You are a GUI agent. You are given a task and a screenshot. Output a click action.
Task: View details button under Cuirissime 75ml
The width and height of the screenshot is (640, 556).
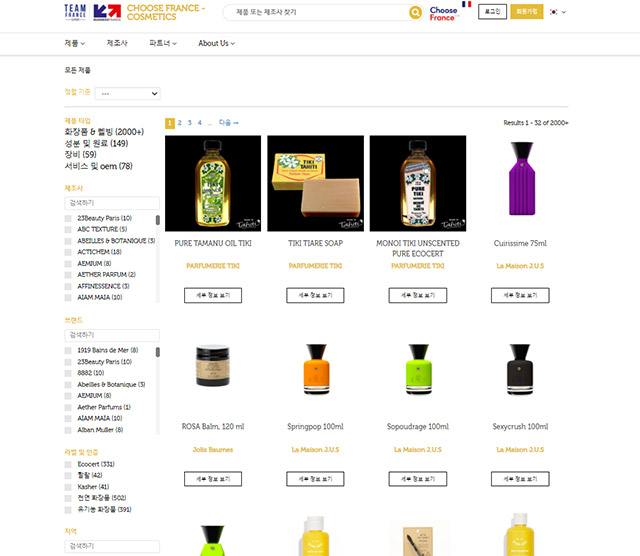point(520,295)
